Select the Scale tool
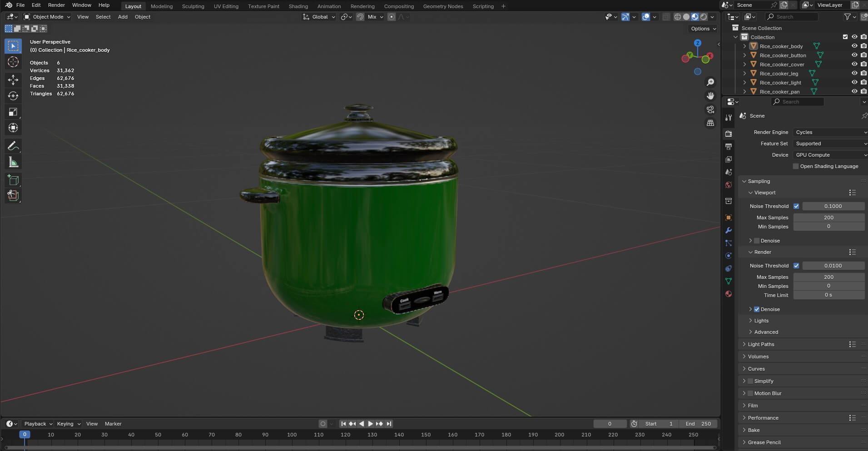Image resolution: width=868 pixels, height=451 pixels. [x=13, y=112]
